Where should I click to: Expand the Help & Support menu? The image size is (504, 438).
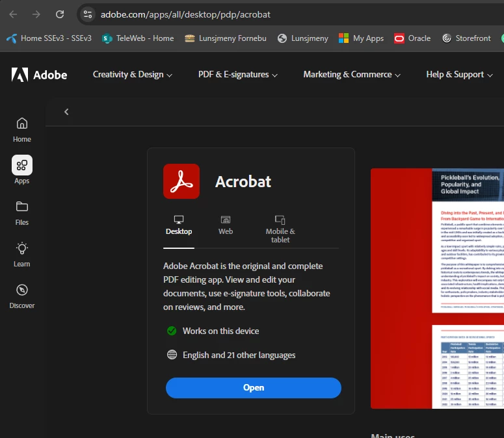coord(459,75)
